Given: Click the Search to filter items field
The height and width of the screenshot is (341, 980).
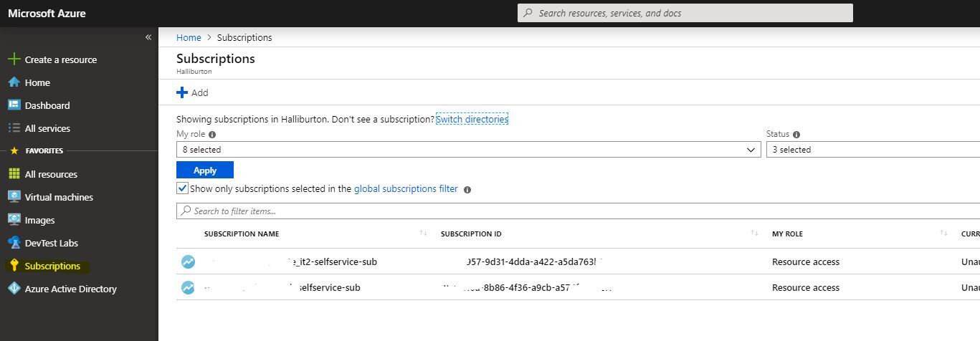Looking at the screenshot, I should [x=578, y=211].
